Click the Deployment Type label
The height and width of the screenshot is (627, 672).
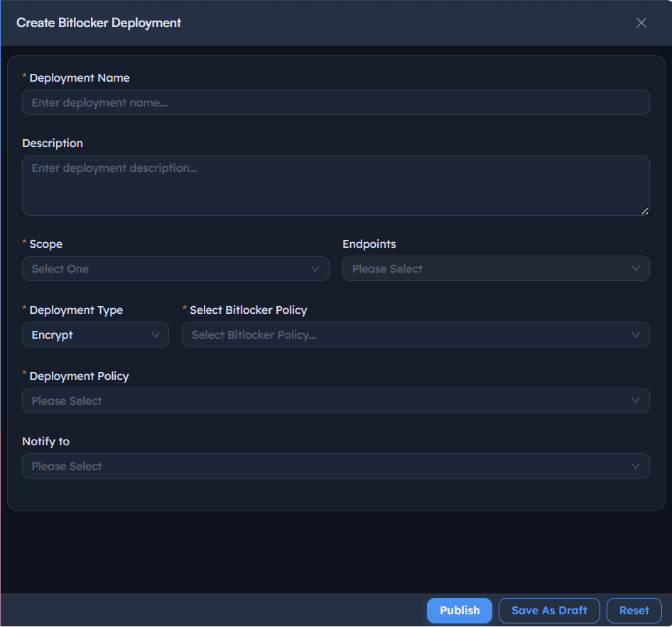(76, 310)
